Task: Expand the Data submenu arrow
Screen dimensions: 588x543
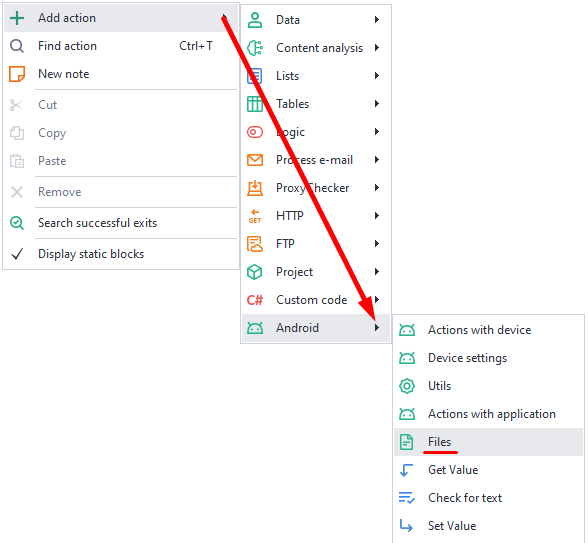Action: click(x=377, y=20)
